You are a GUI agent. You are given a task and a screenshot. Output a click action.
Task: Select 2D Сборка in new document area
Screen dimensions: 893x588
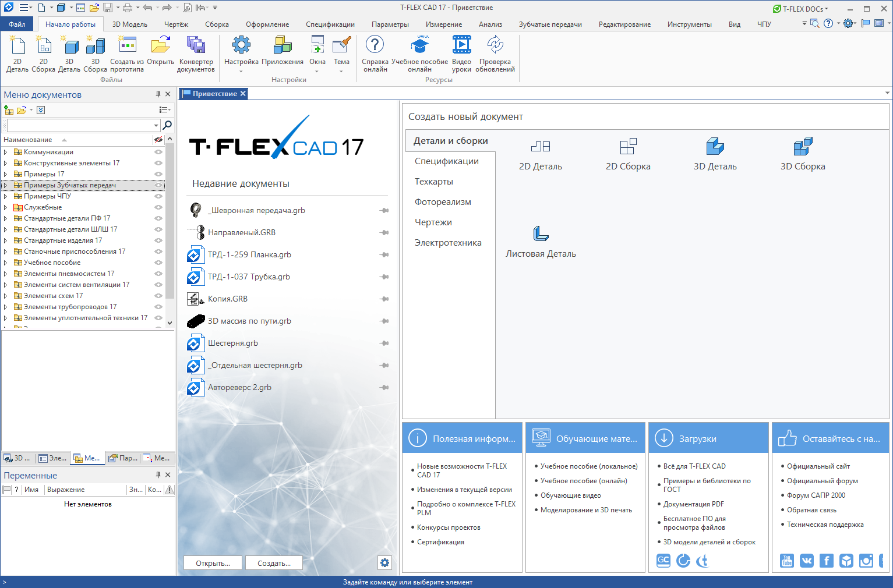click(628, 155)
